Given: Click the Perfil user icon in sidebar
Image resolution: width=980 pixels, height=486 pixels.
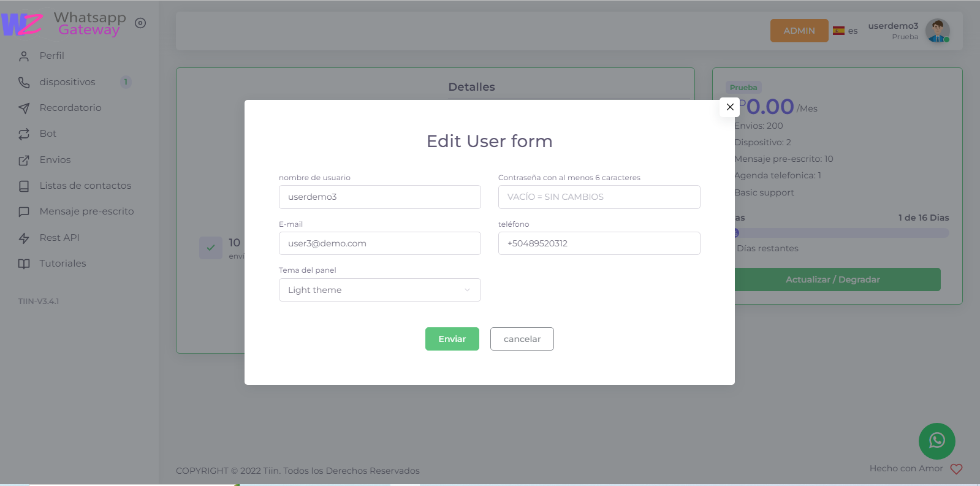Looking at the screenshot, I should coord(24,56).
